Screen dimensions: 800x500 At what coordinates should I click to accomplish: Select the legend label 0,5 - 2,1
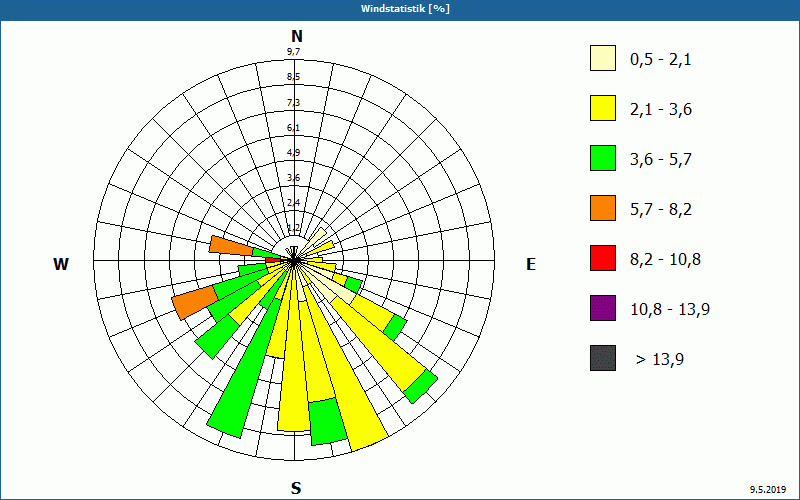tap(661, 60)
